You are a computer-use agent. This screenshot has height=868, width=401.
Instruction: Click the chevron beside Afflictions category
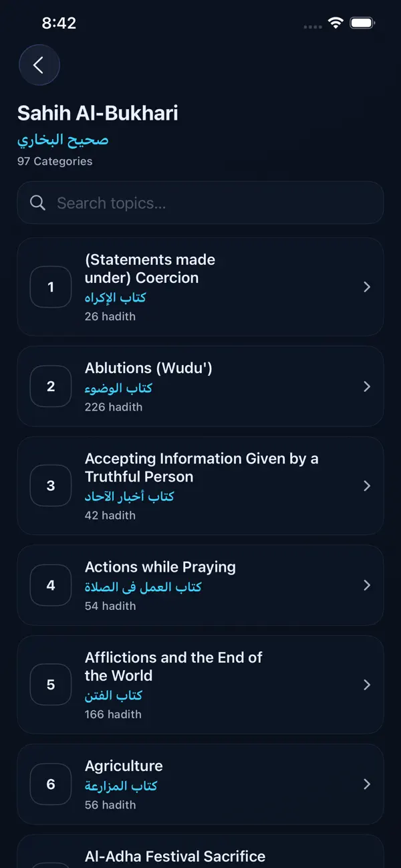(x=367, y=684)
